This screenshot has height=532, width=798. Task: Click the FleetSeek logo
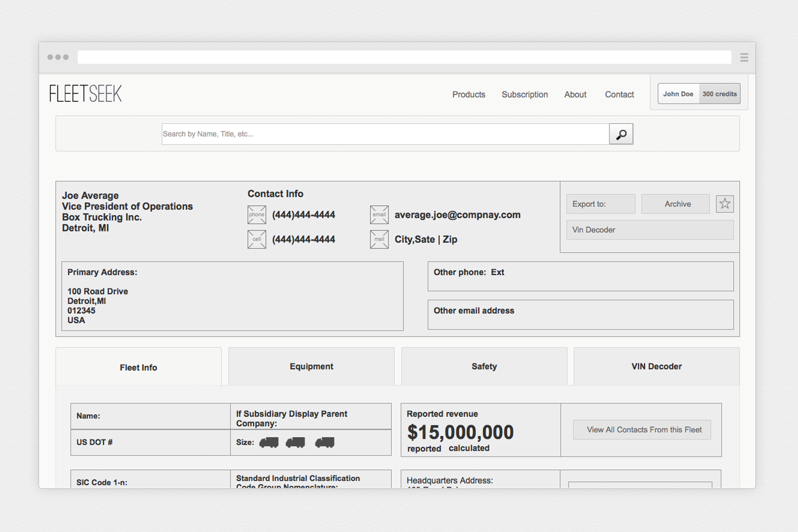85,93
